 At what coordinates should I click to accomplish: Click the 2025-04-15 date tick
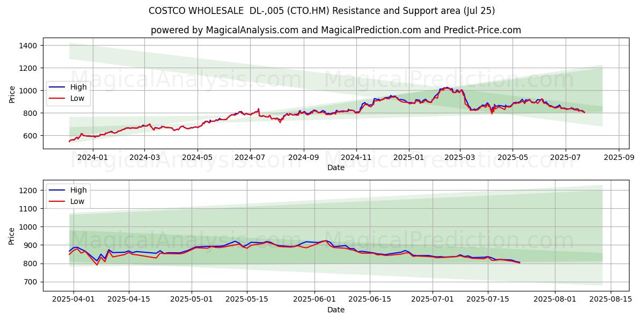(129, 299)
